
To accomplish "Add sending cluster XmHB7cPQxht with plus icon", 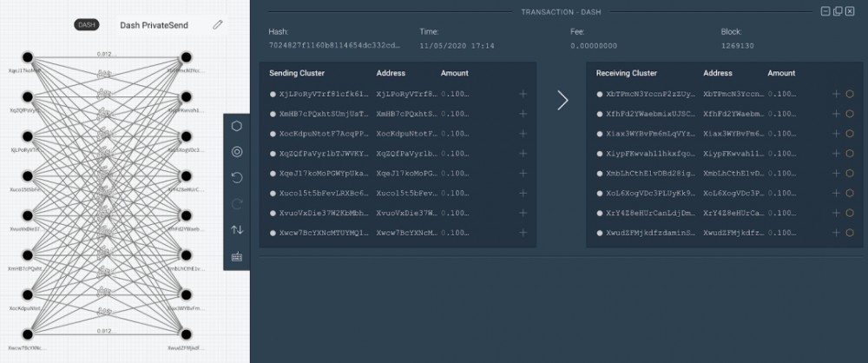I will [x=523, y=114].
